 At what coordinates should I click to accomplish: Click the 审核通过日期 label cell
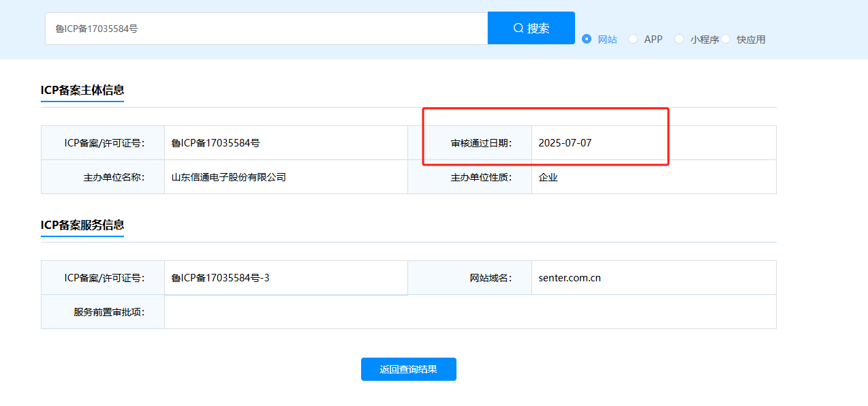[x=470, y=143]
